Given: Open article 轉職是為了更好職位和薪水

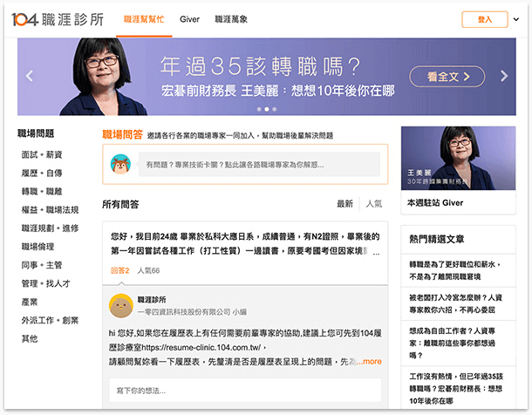Looking at the screenshot, I should coord(454,270).
